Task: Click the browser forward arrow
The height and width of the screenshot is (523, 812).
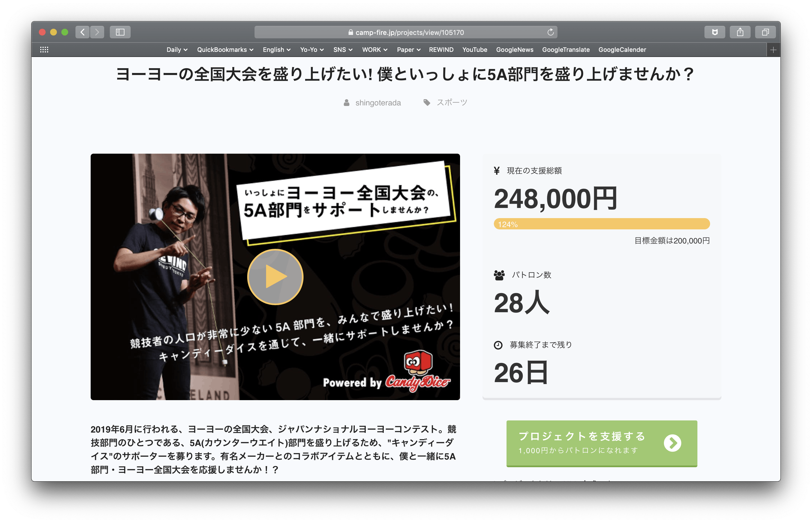Action: 97,32
